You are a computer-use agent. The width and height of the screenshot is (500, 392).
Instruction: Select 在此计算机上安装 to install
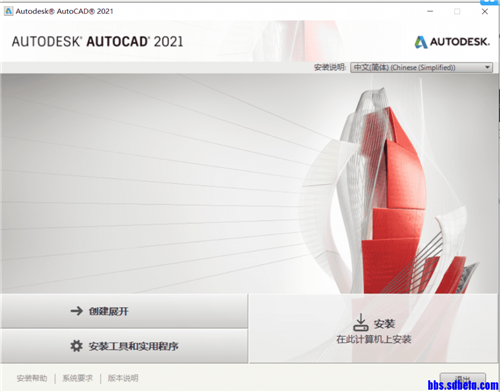click(x=374, y=328)
